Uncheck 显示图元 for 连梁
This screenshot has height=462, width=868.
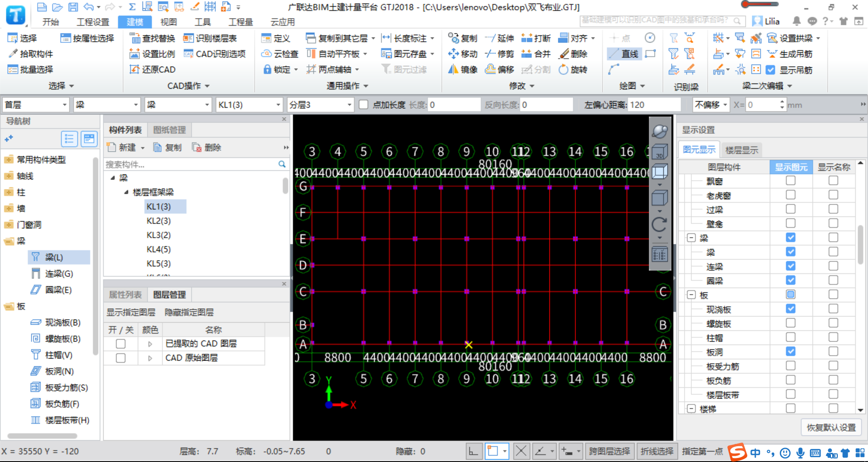(791, 266)
